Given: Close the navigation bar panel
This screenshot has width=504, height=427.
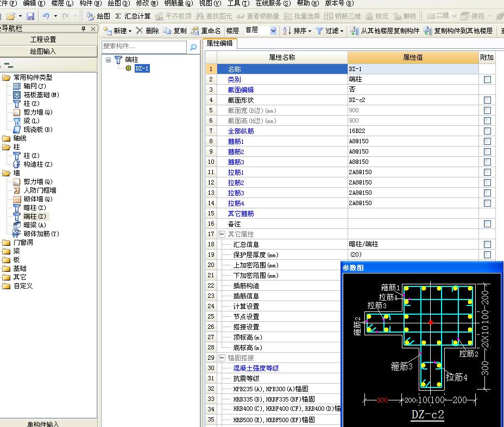Looking at the screenshot, I should 93,29.
